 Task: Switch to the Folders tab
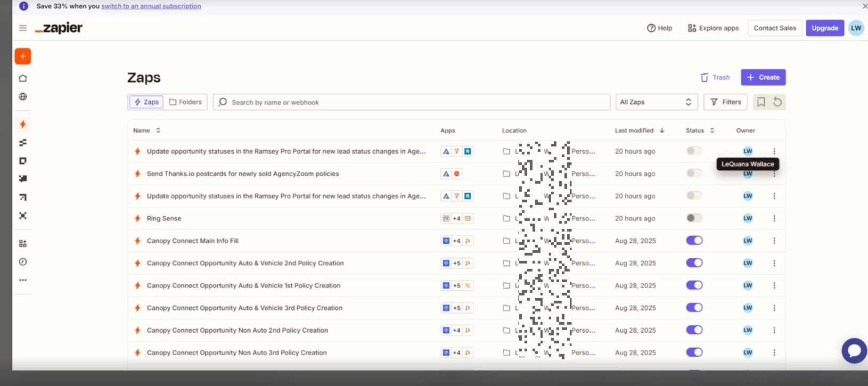click(x=185, y=102)
